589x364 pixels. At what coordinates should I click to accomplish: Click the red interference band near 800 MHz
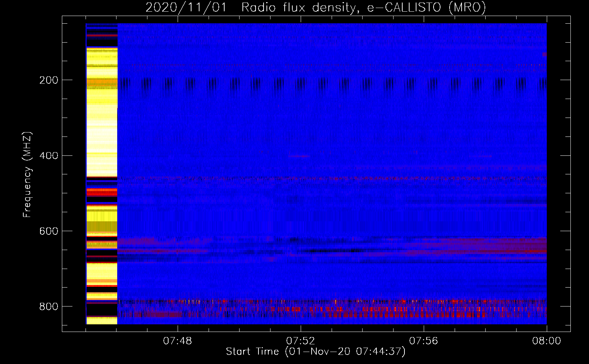pyautogui.click(x=332, y=308)
